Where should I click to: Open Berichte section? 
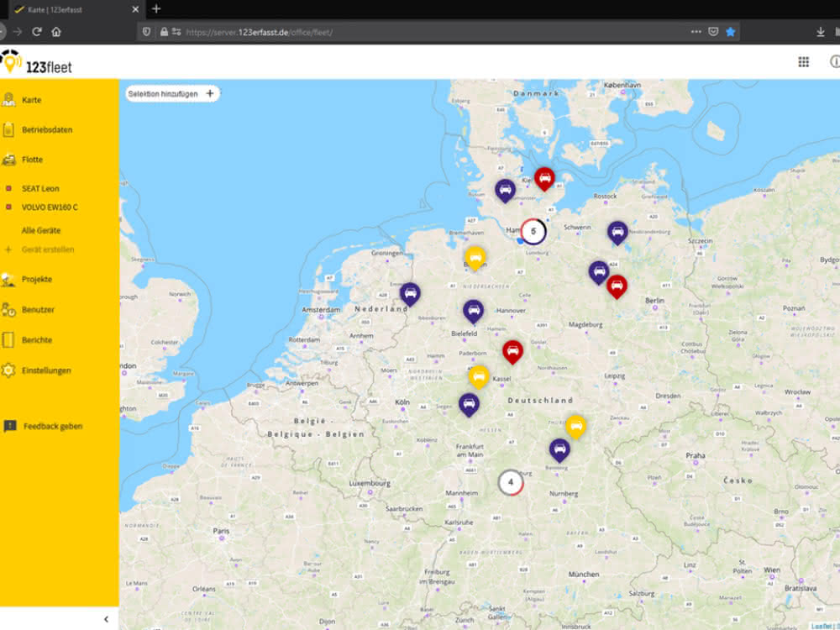tap(37, 340)
